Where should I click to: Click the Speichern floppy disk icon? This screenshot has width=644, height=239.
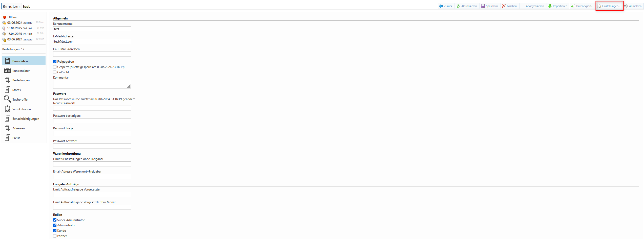click(483, 6)
